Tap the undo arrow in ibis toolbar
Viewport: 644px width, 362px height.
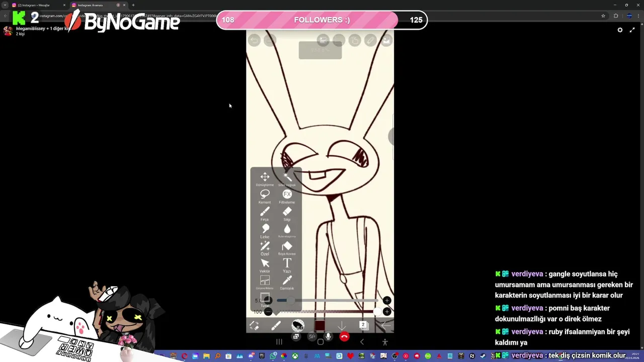[254, 40]
